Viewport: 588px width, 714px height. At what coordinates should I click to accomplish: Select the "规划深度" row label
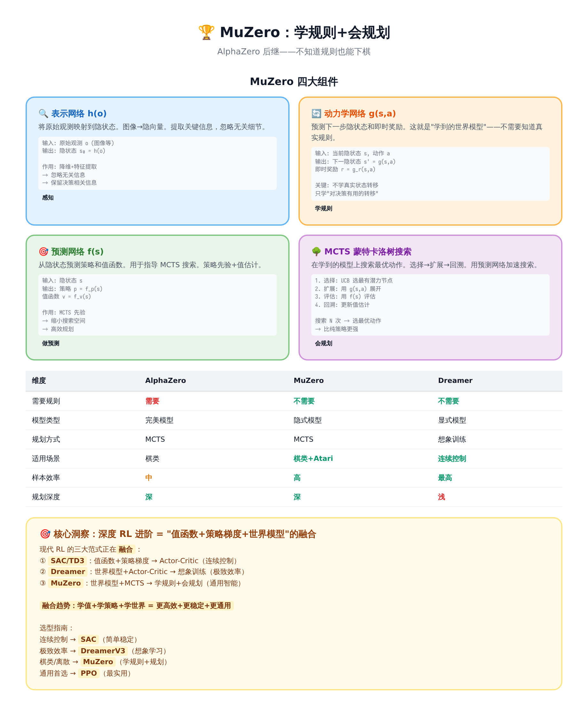46,497
